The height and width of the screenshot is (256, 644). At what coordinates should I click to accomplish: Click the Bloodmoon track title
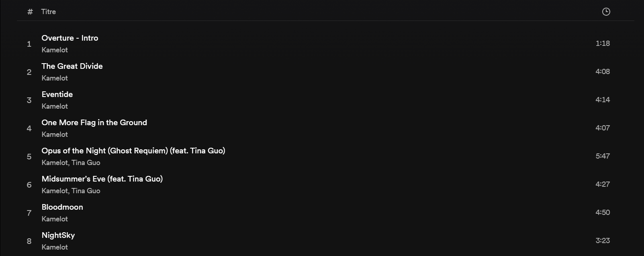[x=62, y=207]
